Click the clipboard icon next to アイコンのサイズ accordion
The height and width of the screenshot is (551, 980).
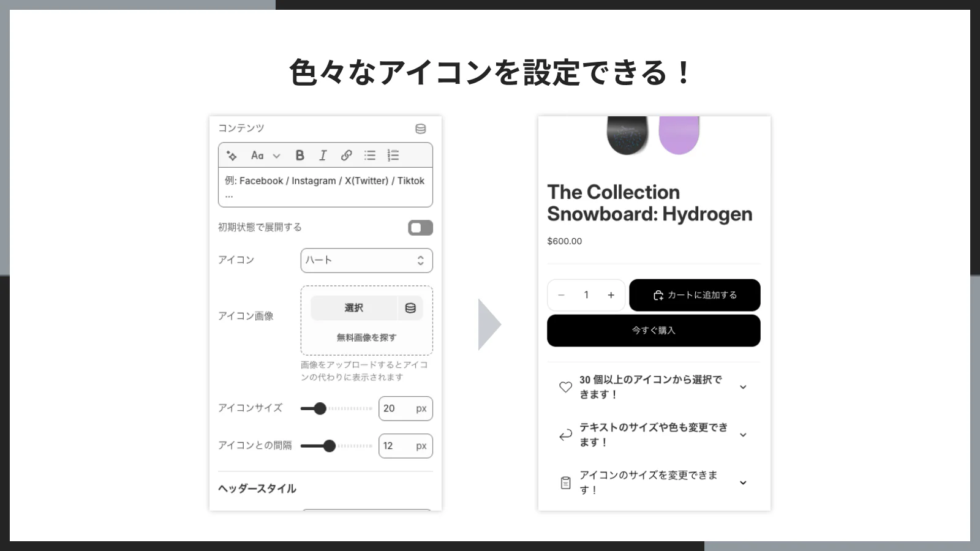[x=565, y=482]
